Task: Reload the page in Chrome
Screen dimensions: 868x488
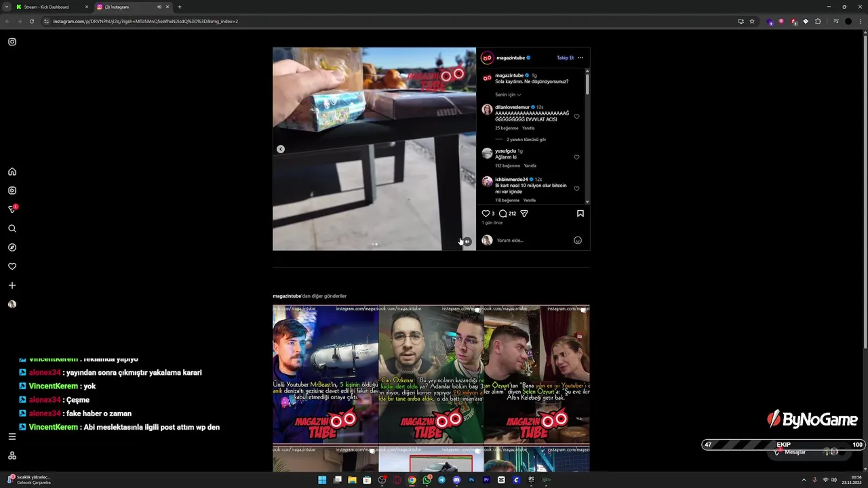Action: point(31,21)
